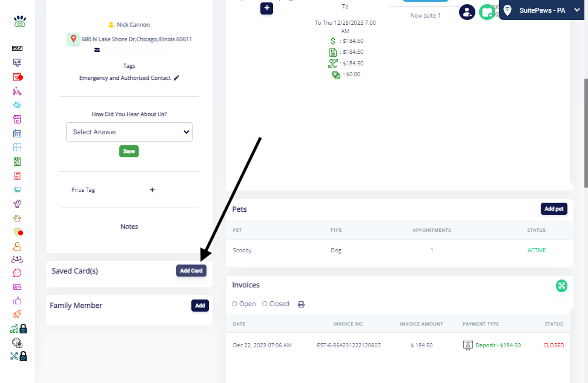This screenshot has height=383, width=588.
Task: Open the locked wrench tools sidebar icon
Action: pos(19,356)
